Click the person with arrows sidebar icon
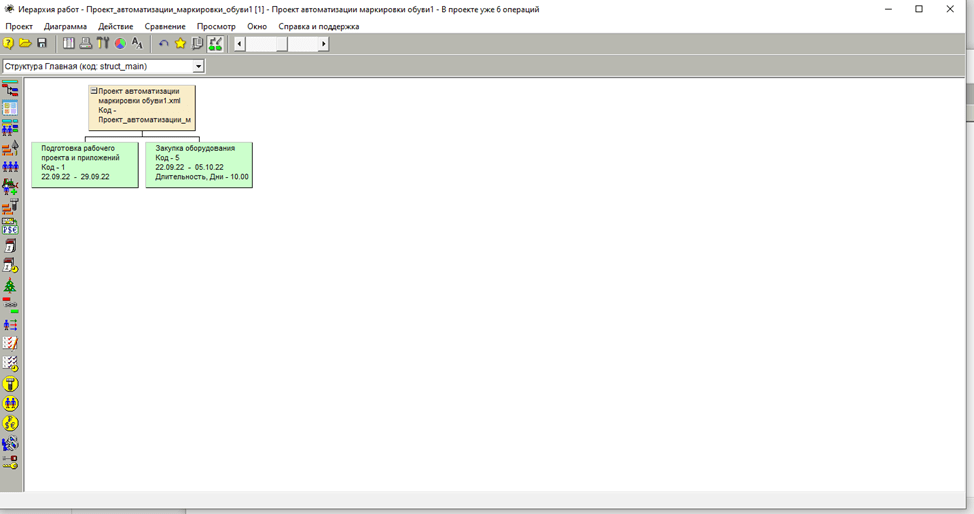 [10, 324]
